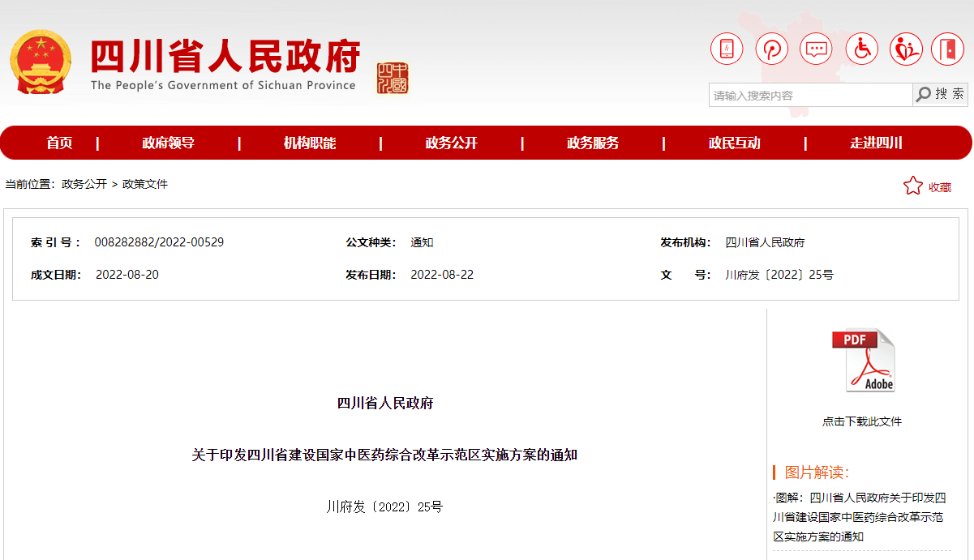Click the 2022-08-22 publish date

(x=442, y=275)
